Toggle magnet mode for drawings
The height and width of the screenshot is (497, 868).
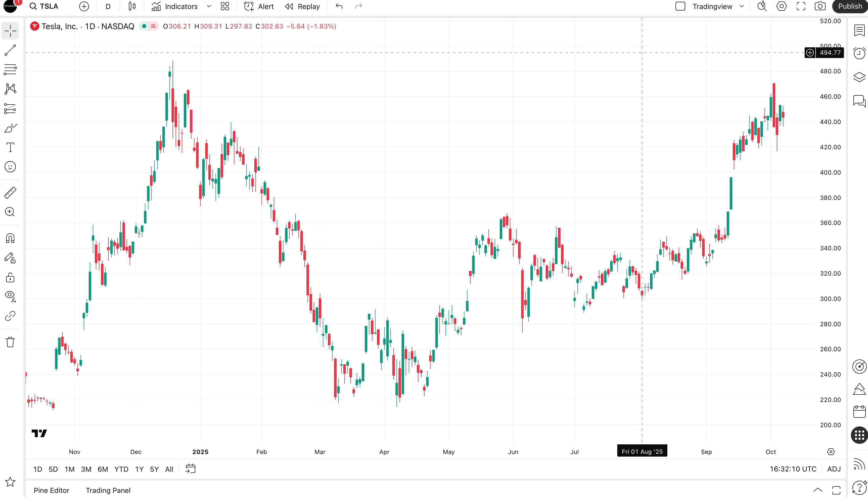point(10,238)
